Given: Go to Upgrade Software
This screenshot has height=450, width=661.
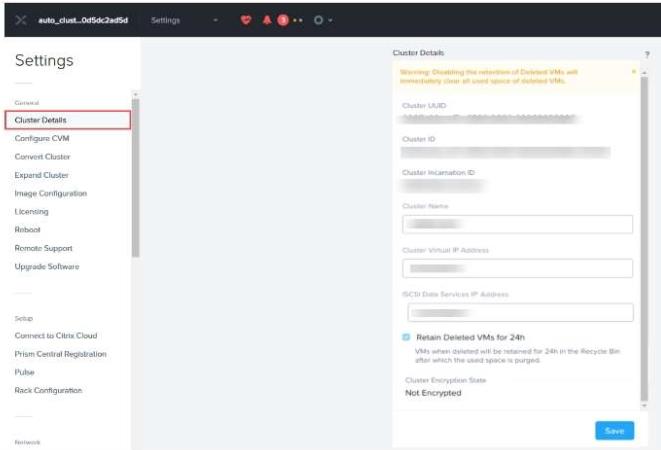Looking at the screenshot, I should 47,267.
